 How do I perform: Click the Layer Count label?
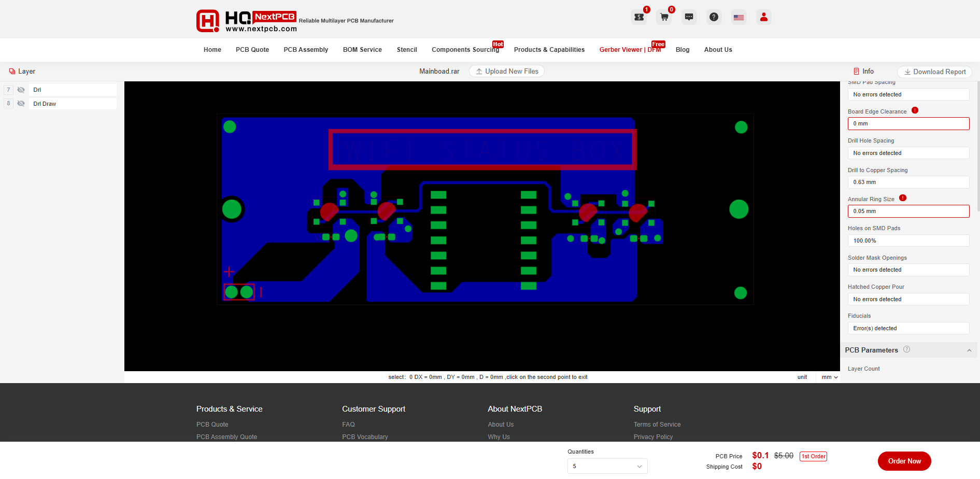click(863, 369)
